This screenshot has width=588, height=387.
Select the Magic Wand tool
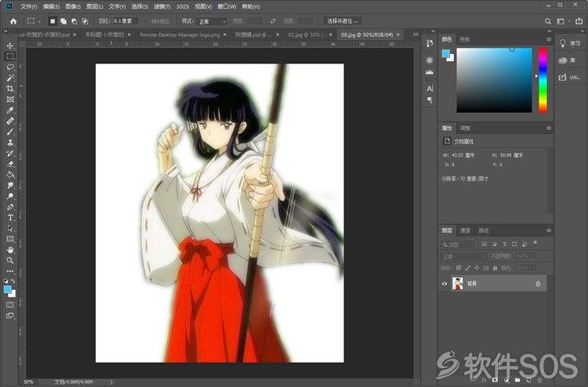[10, 78]
